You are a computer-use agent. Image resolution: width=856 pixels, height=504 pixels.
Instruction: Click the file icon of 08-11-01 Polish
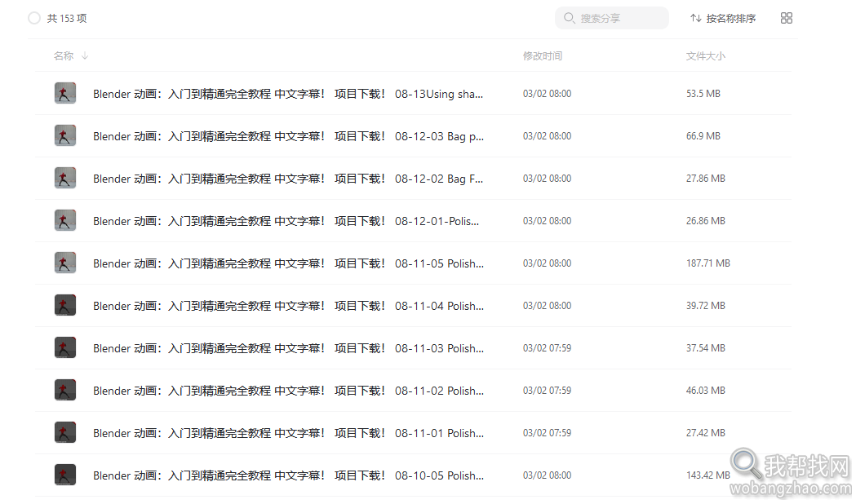(65, 432)
